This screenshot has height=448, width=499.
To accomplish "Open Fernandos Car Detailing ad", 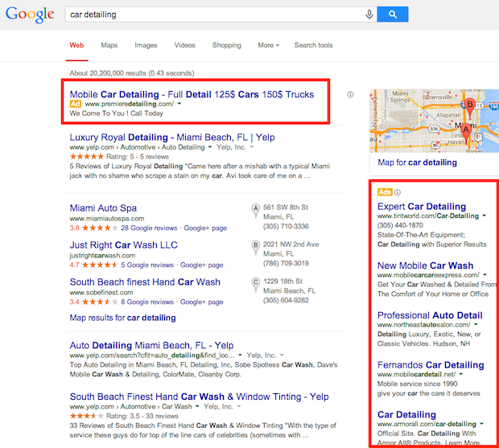I will [x=431, y=365].
